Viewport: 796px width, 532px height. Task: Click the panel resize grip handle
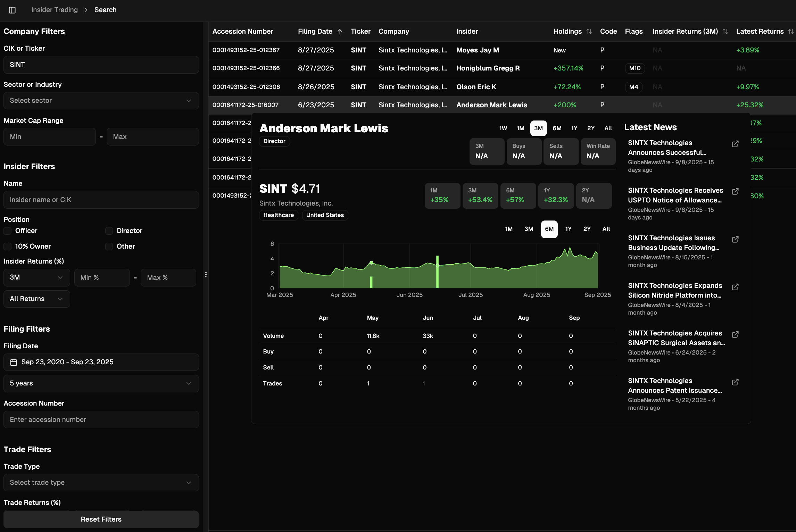(x=206, y=275)
